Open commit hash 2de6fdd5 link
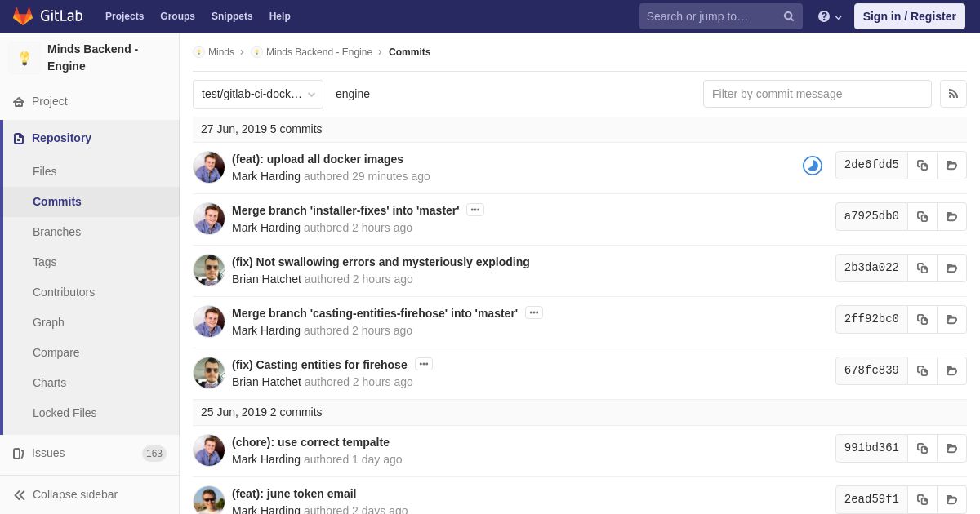Image resolution: width=980 pixels, height=514 pixels. pos(871,165)
